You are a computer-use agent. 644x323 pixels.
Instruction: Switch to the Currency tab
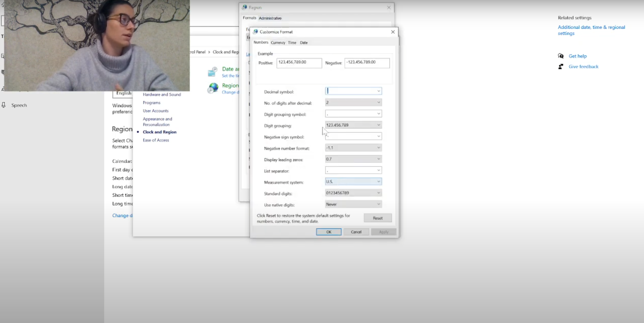tap(278, 43)
